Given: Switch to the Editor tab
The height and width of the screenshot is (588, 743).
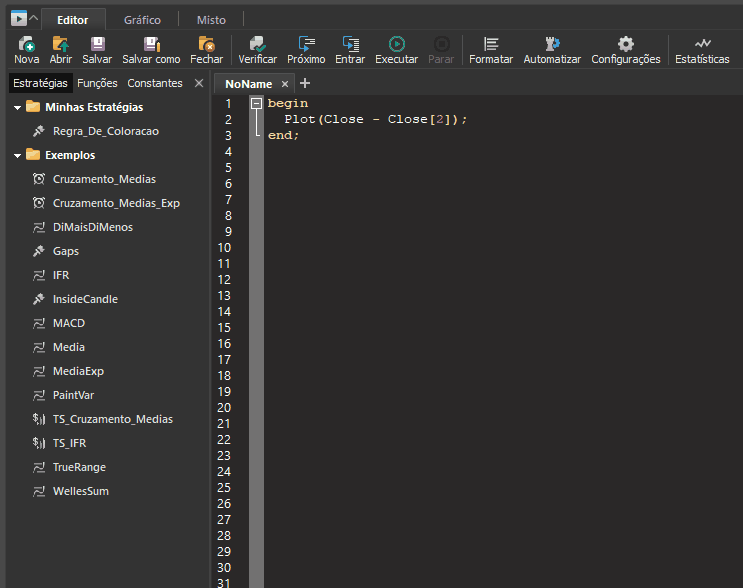Looking at the screenshot, I should [72, 20].
